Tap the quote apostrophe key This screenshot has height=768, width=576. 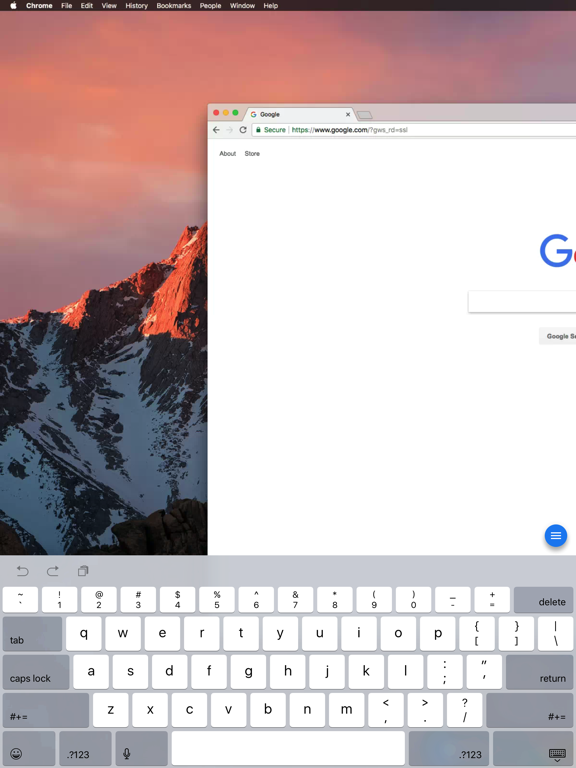tap(484, 672)
